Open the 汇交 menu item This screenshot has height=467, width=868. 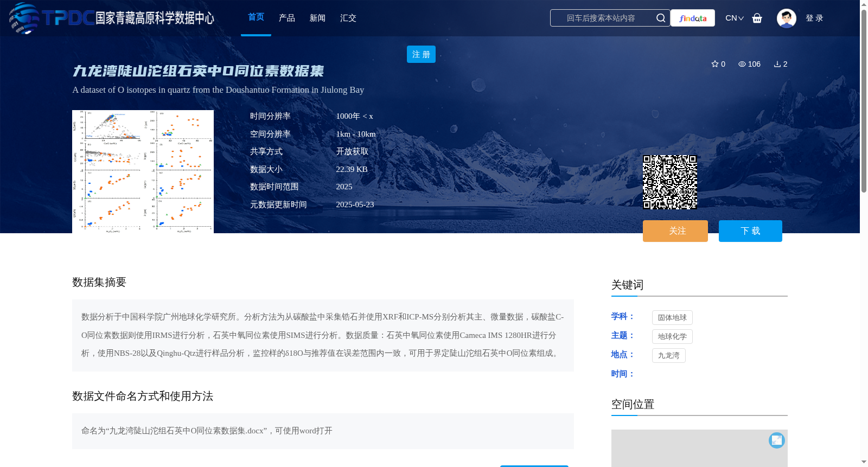pos(348,18)
